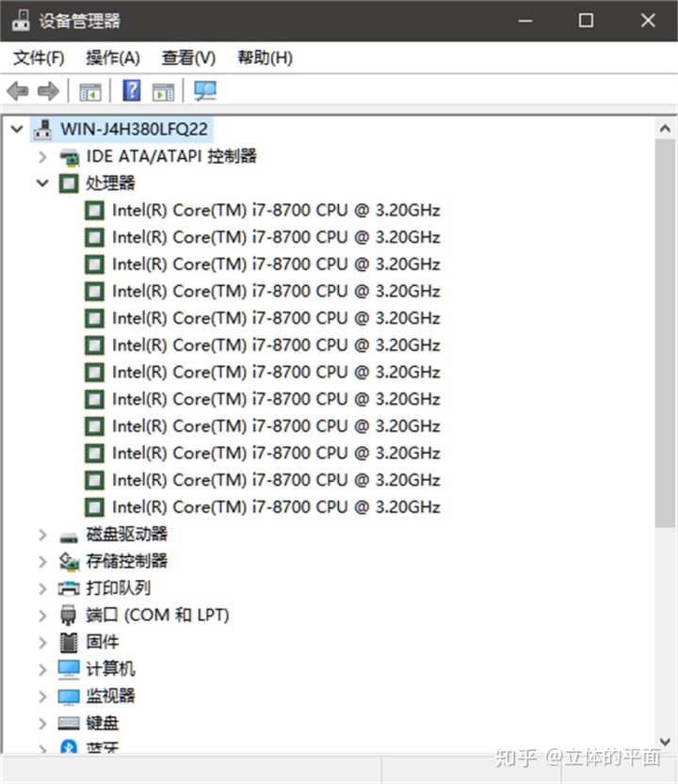
Task: Select the IDE ATA/ATAPI 控制器 label
Action: click(171, 156)
